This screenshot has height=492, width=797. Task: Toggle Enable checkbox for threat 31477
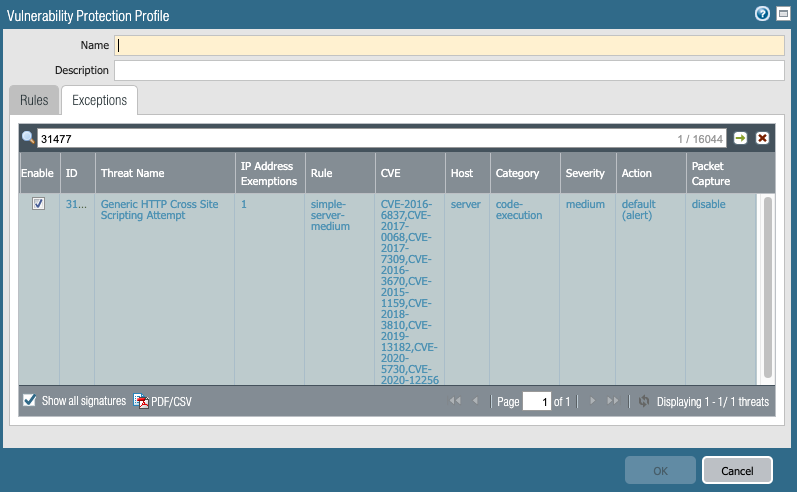click(x=38, y=204)
